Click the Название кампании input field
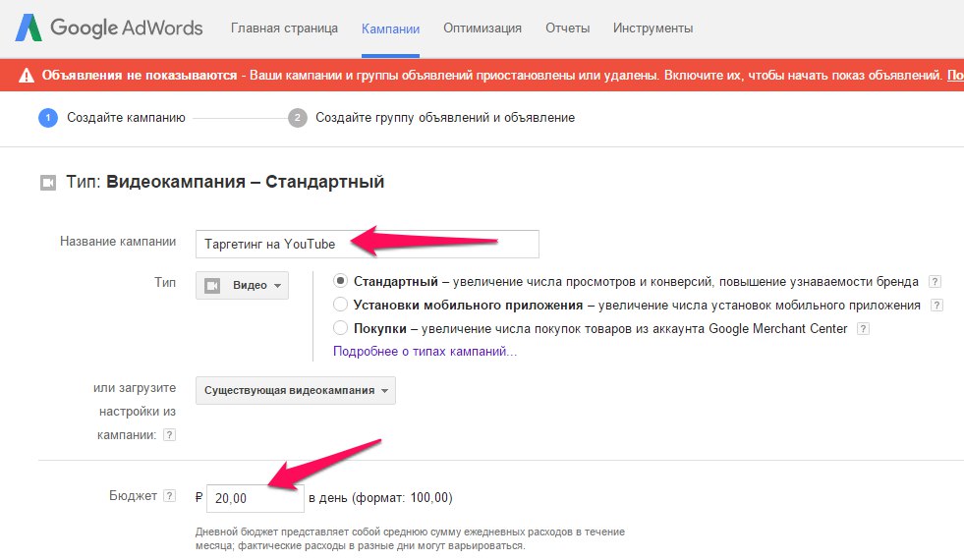This screenshot has width=964, height=560. click(x=368, y=244)
